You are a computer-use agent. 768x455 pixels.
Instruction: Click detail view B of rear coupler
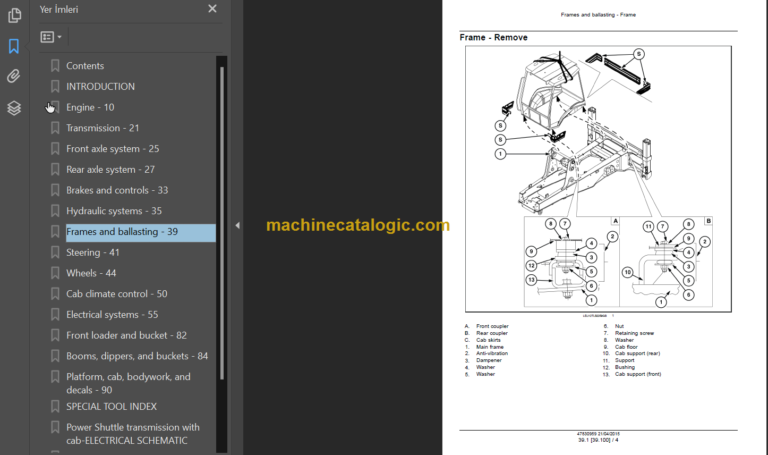click(x=666, y=262)
